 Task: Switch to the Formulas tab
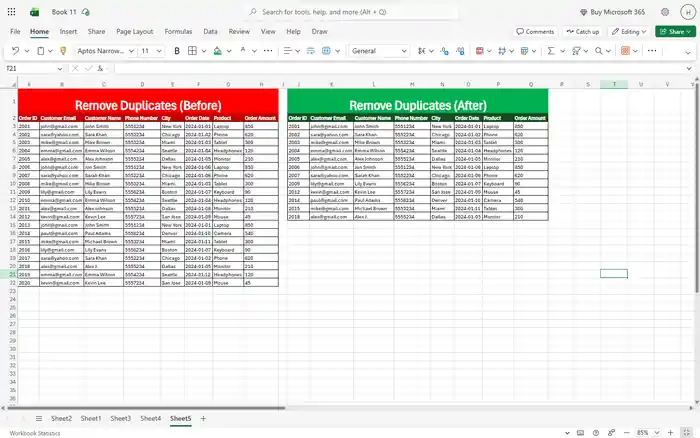coord(178,32)
